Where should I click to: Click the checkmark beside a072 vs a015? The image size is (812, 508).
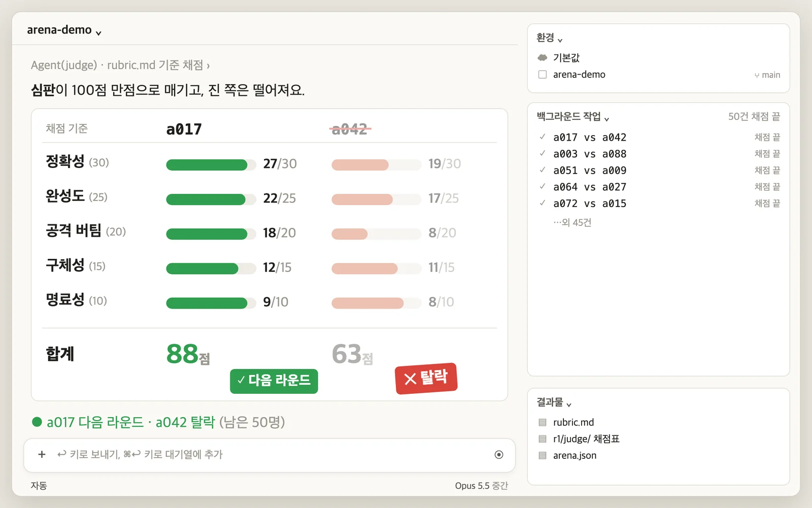click(x=543, y=203)
